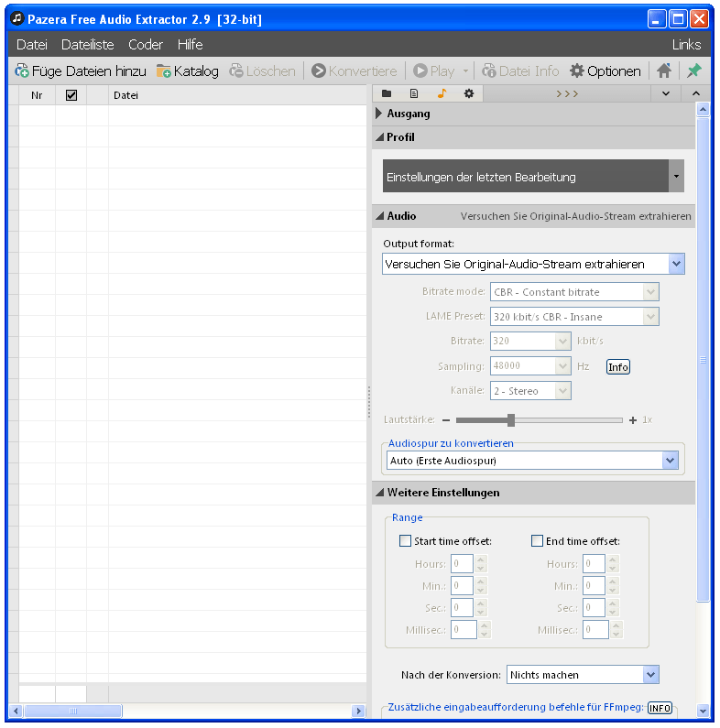
Task: Open the Sampling 48000 dropdown
Action: coord(530,366)
